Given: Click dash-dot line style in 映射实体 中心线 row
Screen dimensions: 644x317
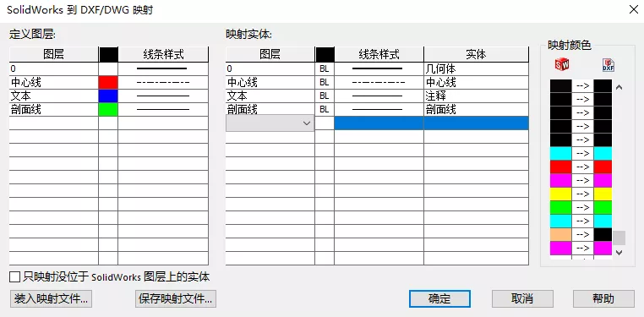Looking at the screenshot, I should coord(379,83).
